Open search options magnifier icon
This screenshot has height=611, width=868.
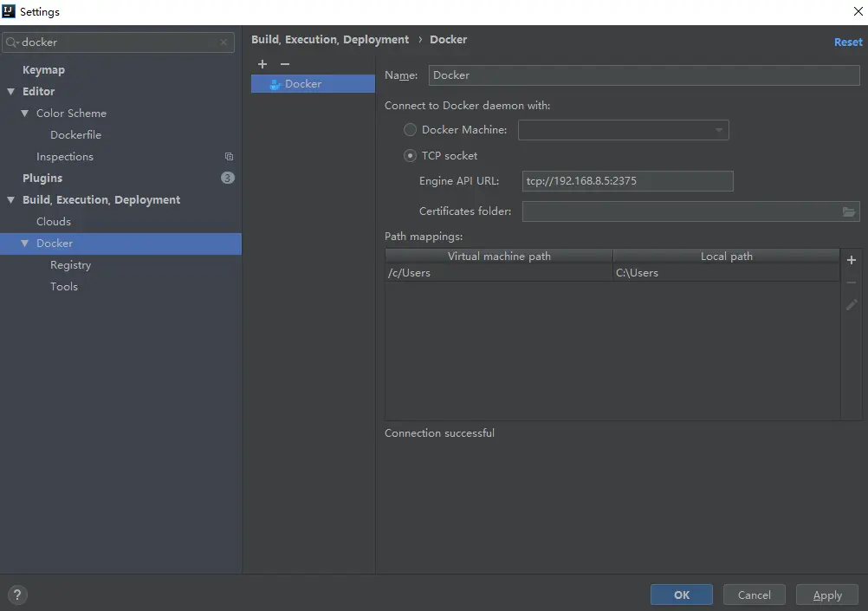coord(12,42)
